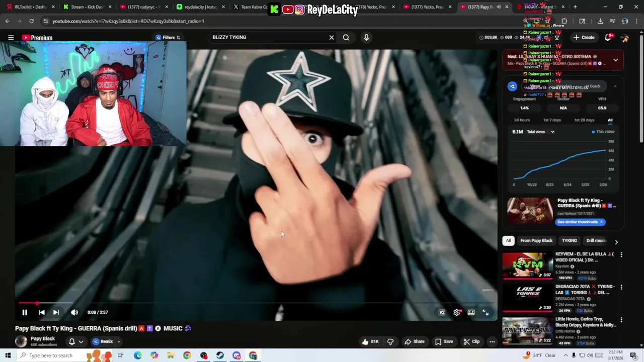Skip to next video in player
This screenshot has height=362, width=644.
point(56,312)
